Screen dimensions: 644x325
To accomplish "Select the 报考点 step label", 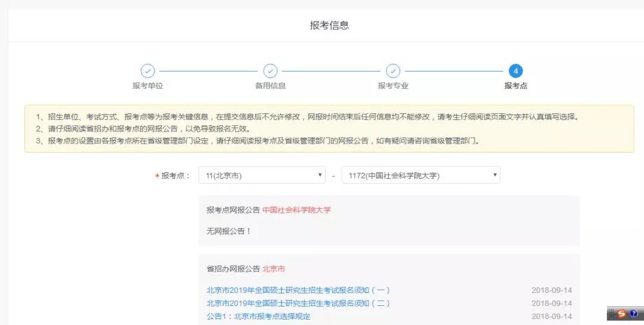I will coord(516,86).
